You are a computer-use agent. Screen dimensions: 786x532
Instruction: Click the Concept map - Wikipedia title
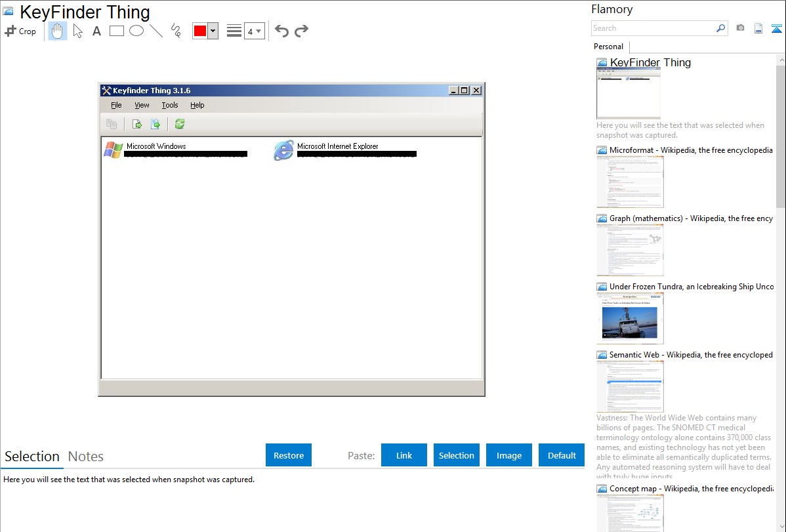(x=692, y=488)
